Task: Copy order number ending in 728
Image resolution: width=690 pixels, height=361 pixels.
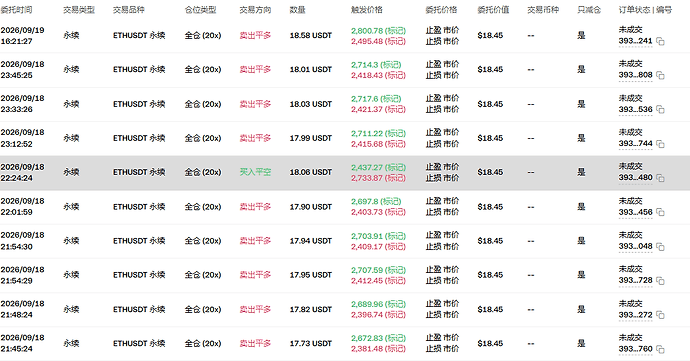Action: (x=661, y=281)
